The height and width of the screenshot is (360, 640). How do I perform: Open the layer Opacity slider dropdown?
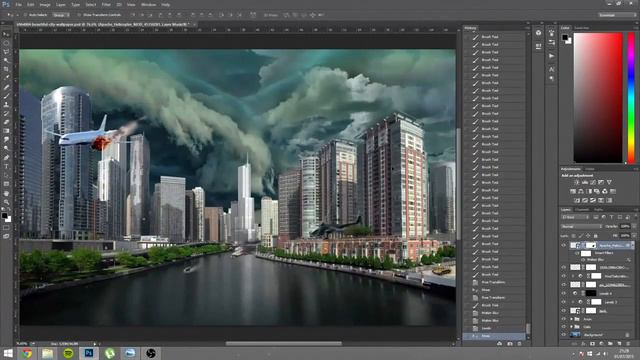click(x=634, y=226)
